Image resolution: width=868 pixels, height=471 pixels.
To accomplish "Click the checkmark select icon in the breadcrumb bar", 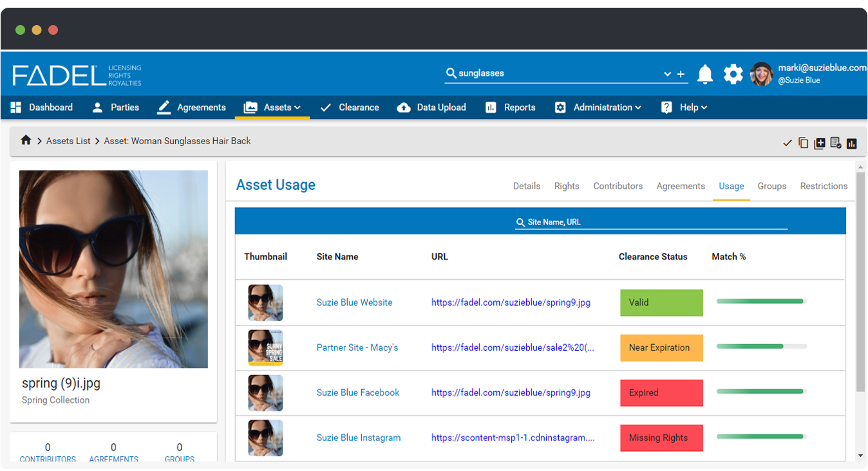I will pyautogui.click(x=788, y=143).
